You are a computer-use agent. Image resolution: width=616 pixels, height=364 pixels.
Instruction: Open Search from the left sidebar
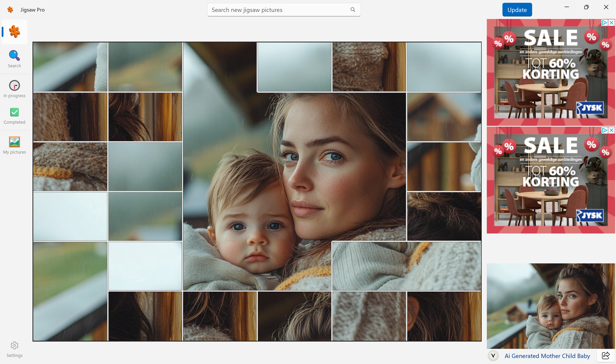tap(14, 59)
